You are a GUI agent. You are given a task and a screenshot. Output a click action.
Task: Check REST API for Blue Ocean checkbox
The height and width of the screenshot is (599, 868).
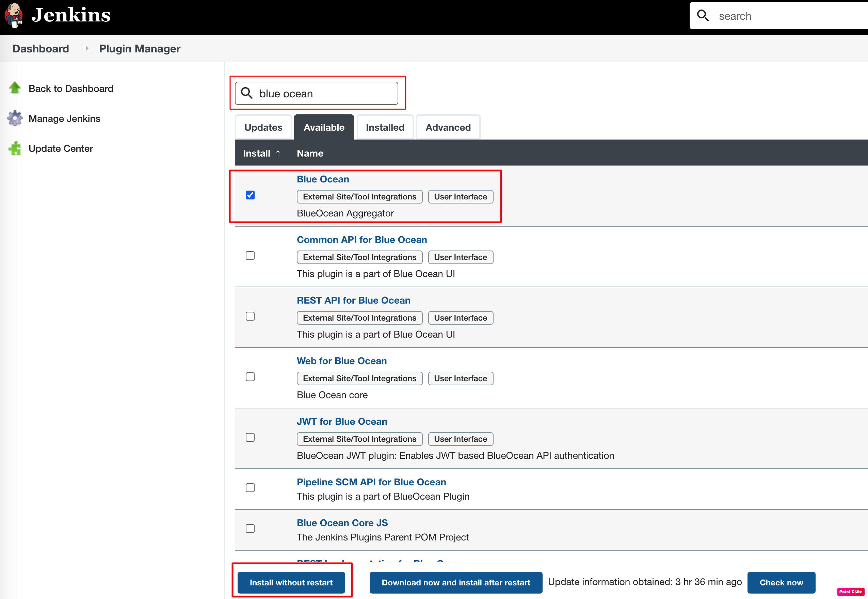(x=250, y=317)
